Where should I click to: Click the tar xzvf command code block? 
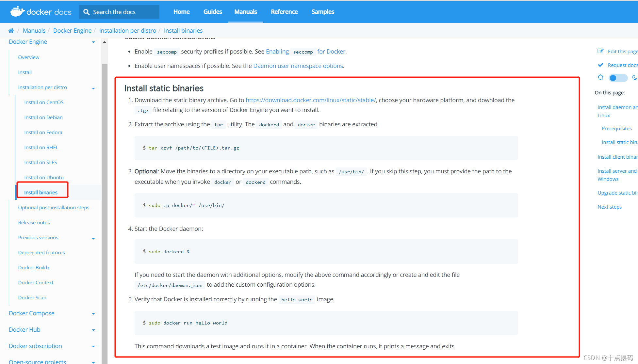326,148
